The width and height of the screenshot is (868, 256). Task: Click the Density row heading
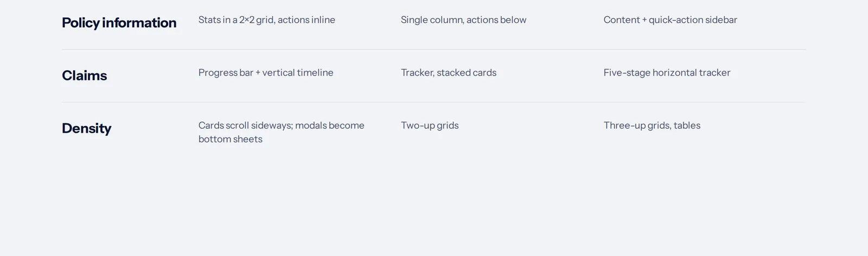tap(86, 128)
